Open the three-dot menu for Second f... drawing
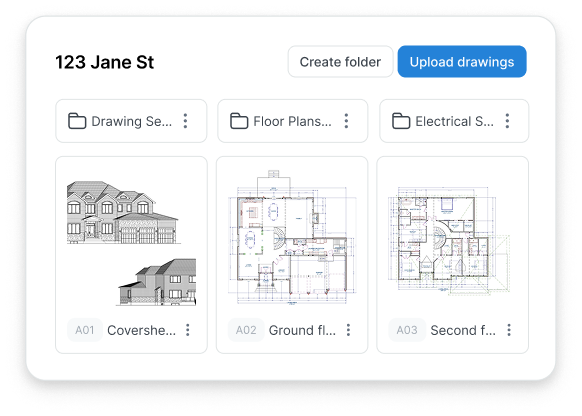 509,330
